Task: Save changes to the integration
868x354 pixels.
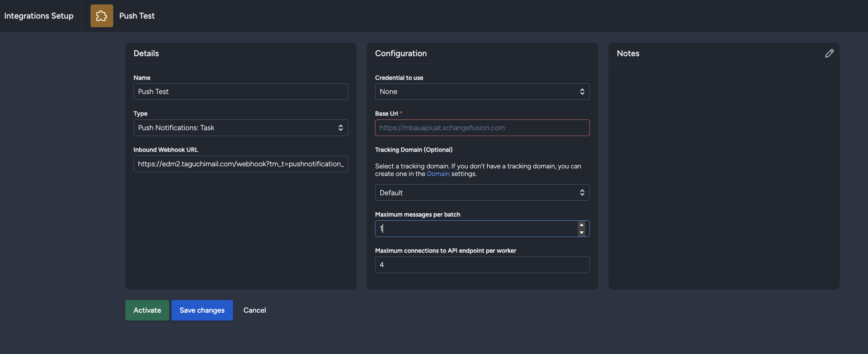Action: click(202, 310)
